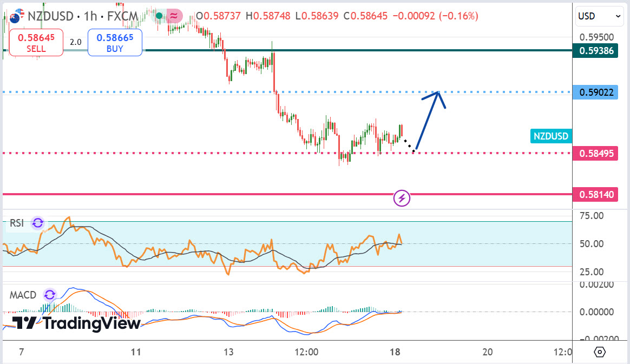
Task: Click the purple refresh icon beside RSI
Action: [x=38, y=223]
